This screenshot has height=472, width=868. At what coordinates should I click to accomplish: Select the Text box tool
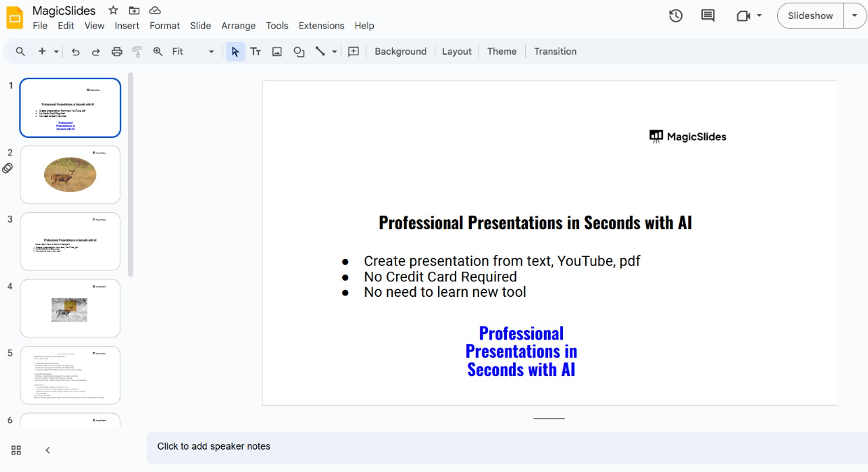click(x=255, y=52)
